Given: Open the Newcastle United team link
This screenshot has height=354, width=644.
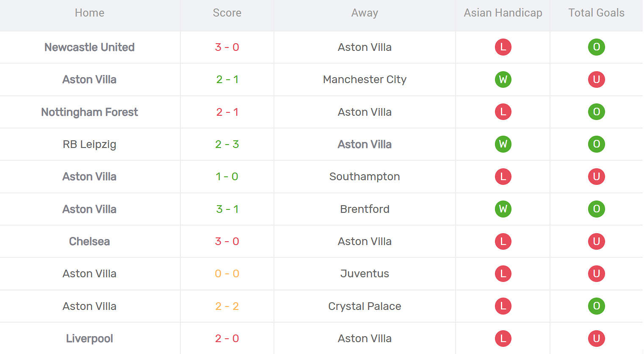Looking at the screenshot, I should coord(89,47).
